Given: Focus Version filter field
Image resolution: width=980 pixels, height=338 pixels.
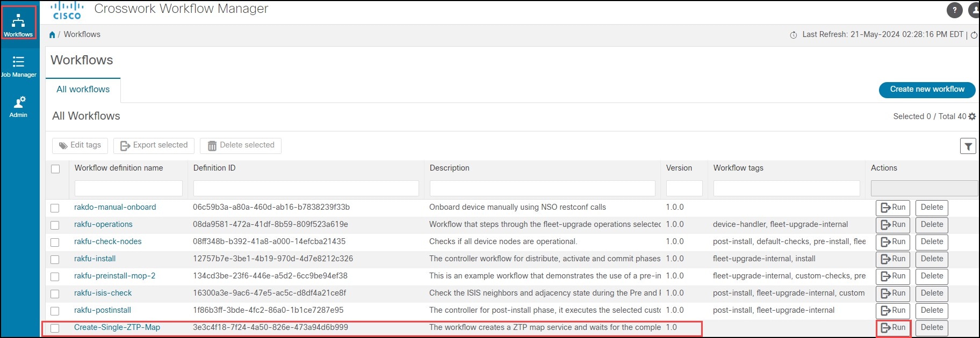Looking at the screenshot, I should pos(684,188).
